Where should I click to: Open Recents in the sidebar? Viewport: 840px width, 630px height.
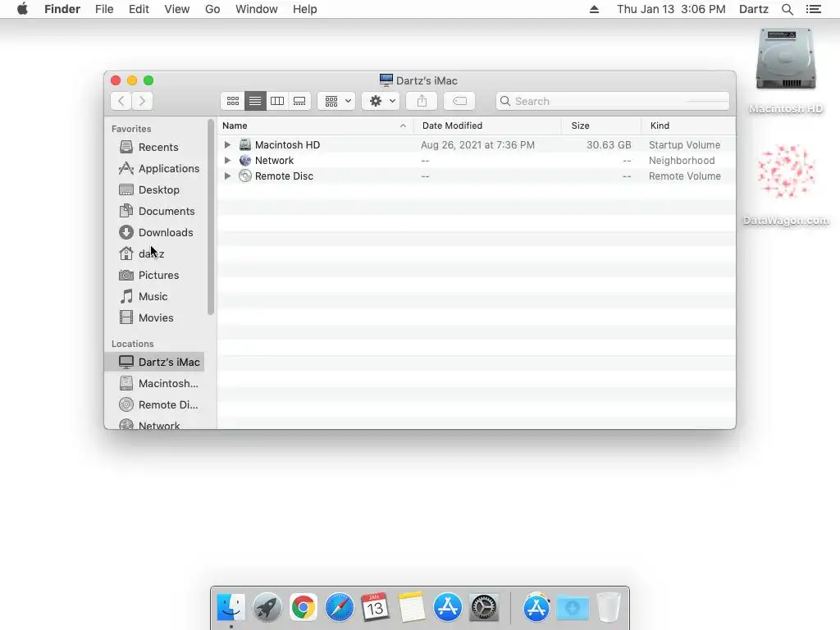point(154,147)
